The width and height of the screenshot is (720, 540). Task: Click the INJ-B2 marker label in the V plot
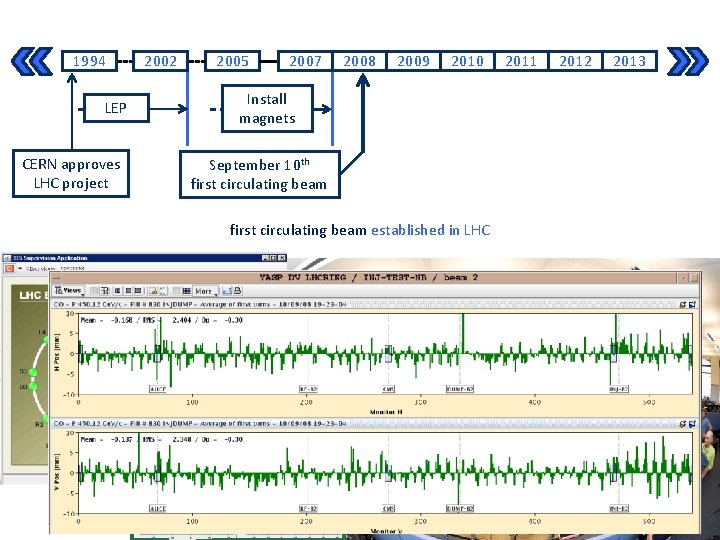[x=619, y=508]
